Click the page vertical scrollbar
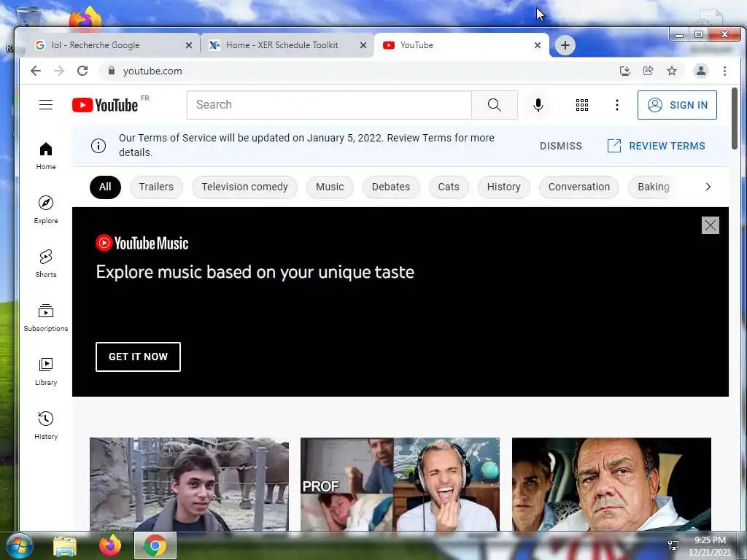The width and height of the screenshot is (747, 560). (x=734, y=118)
